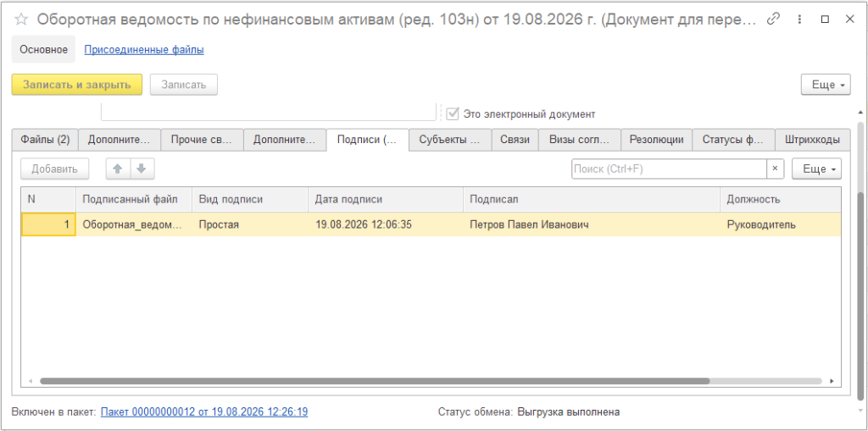This screenshot has height=431, width=868.
Task: Switch to 'Субъекты …' tab
Action: coord(450,140)
